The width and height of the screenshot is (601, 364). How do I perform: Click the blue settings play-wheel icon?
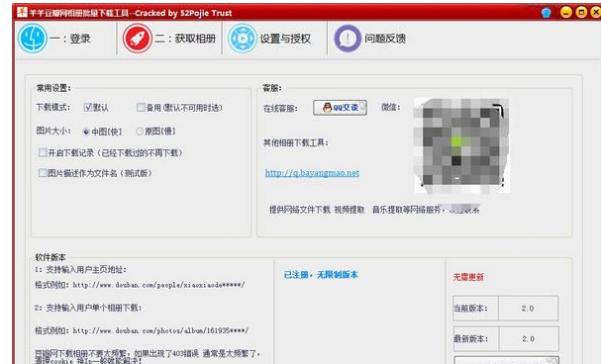pos(243,39)
